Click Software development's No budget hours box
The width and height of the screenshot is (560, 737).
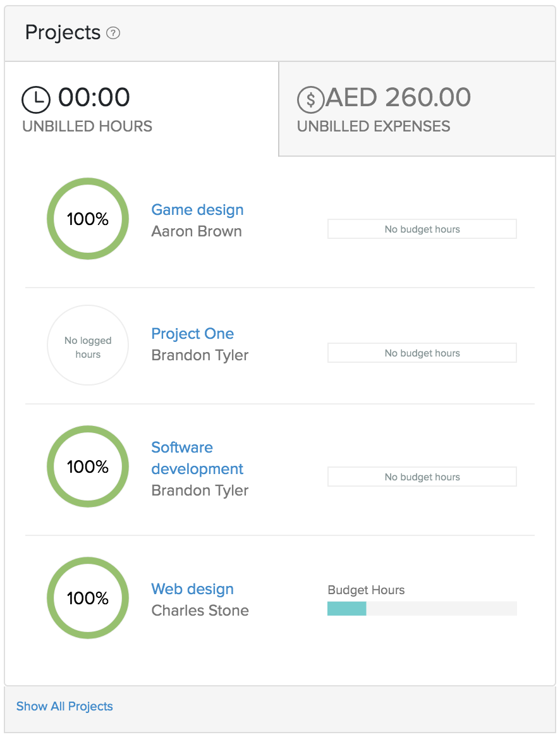tap(422, 477)
